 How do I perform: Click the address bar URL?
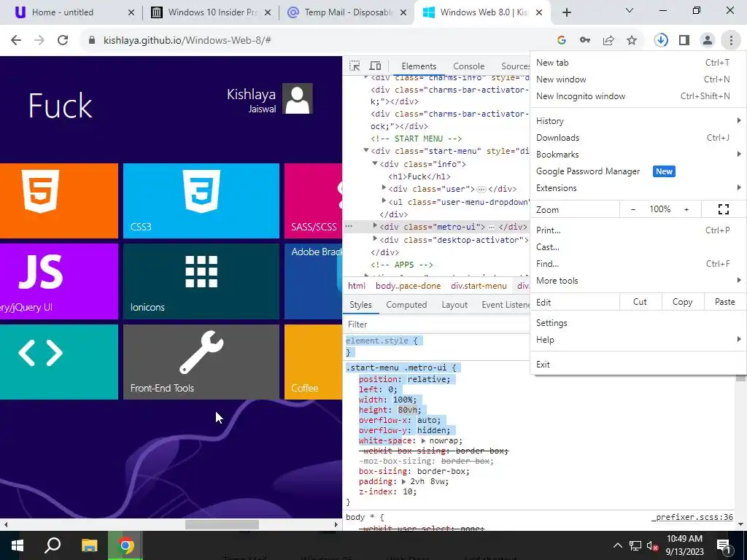pyautogui.click(x=187, y=41)
